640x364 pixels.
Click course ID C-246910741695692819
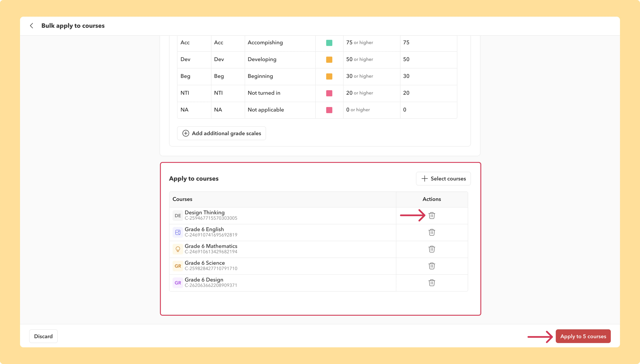(x=211, y=235)
